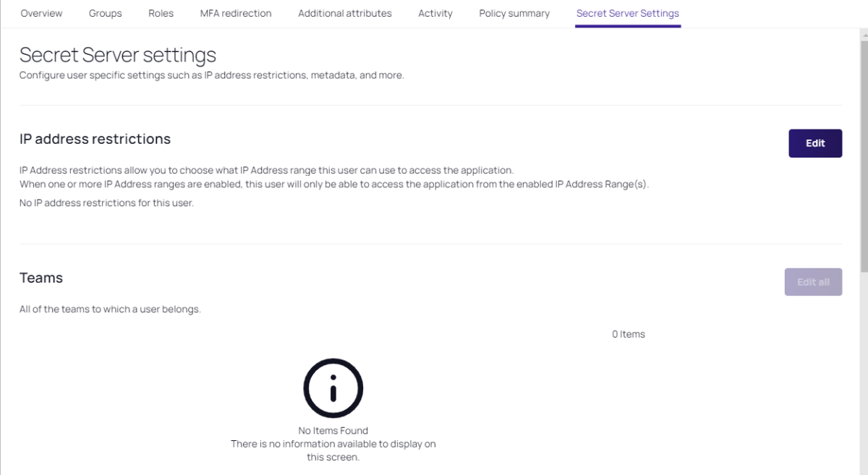This screenshot has width=868, height=475.
Task: Click Edit for IP address restrictions
Action: coord(814,143)
